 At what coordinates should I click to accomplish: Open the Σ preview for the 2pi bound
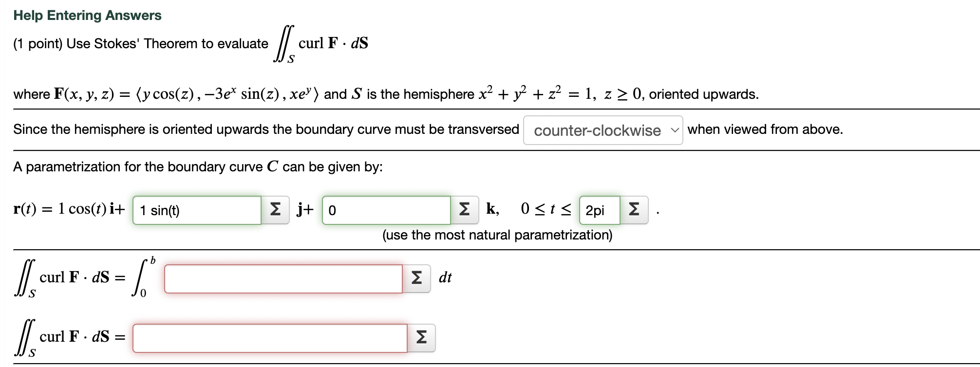pyautogui.click(x=635, y=210)
